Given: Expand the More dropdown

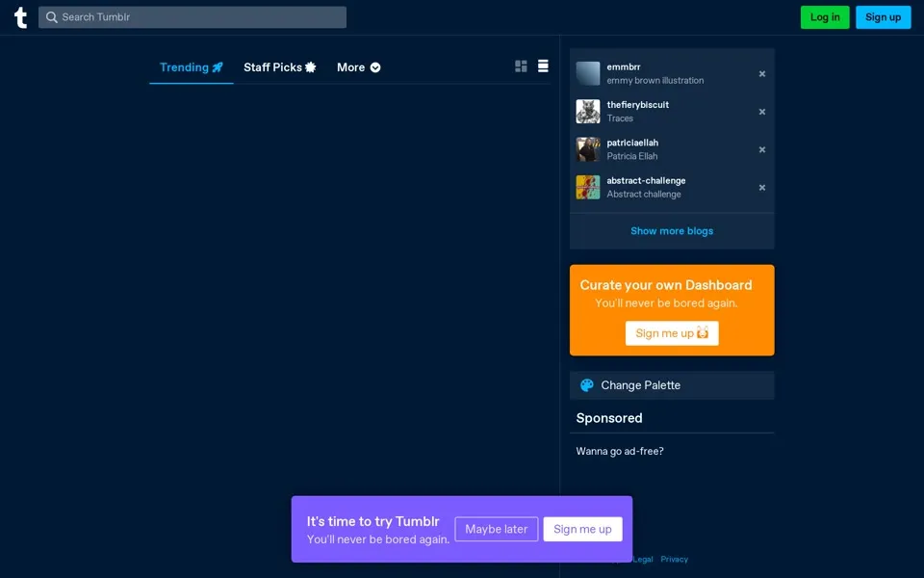Looking at the screenshot, I should click(358, 67).
